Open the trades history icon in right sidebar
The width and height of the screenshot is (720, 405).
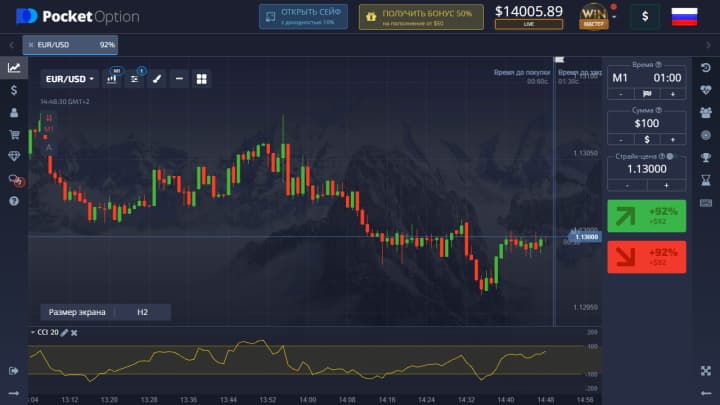[706, 68]
